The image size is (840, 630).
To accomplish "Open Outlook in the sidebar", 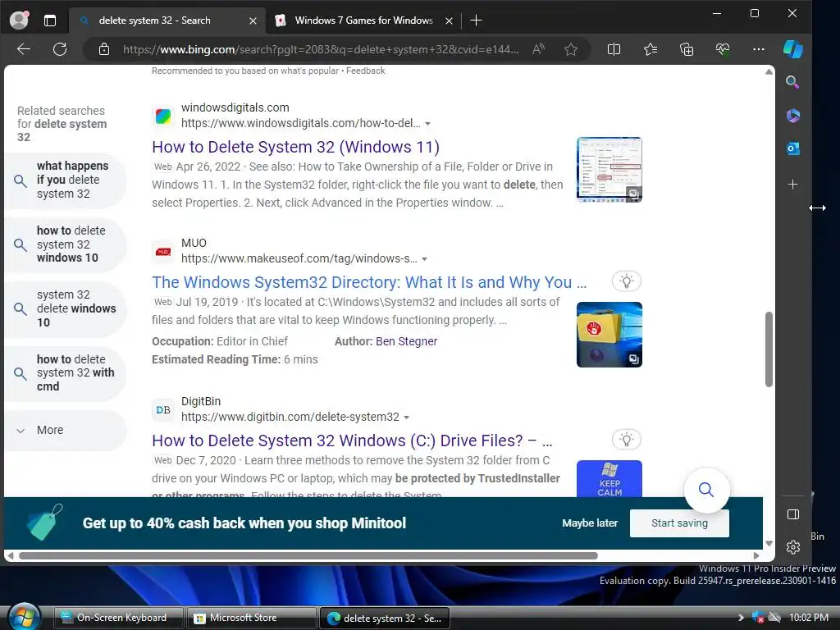I will (x=793, y=148).
